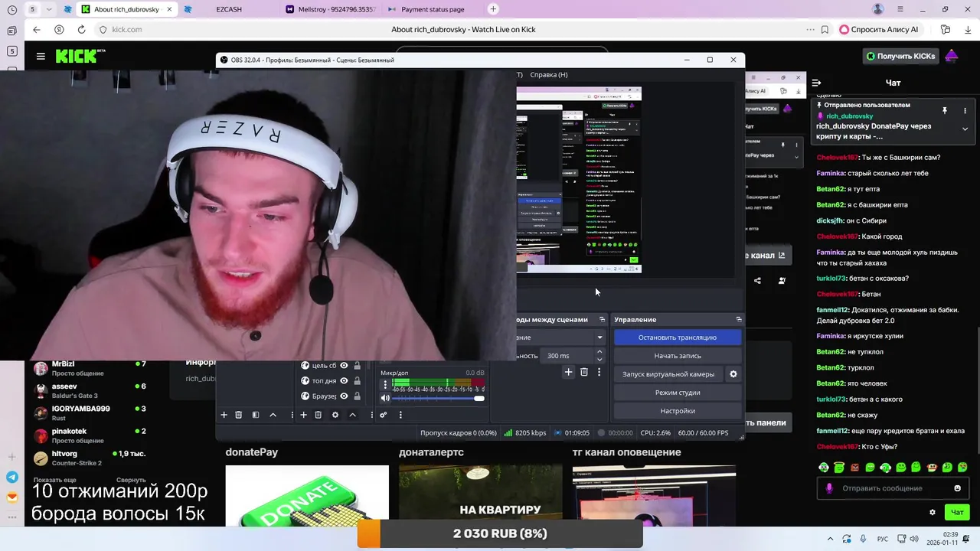Image resolution: width=980 pixels, height=551 pixels.
Task: Open Справка (H) menu in OBS
Action: [549, 74]
